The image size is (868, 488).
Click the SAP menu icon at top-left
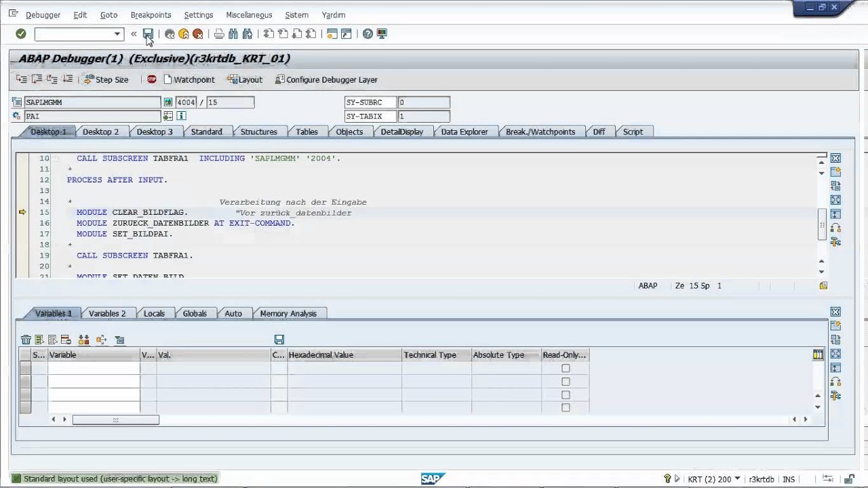14,14
